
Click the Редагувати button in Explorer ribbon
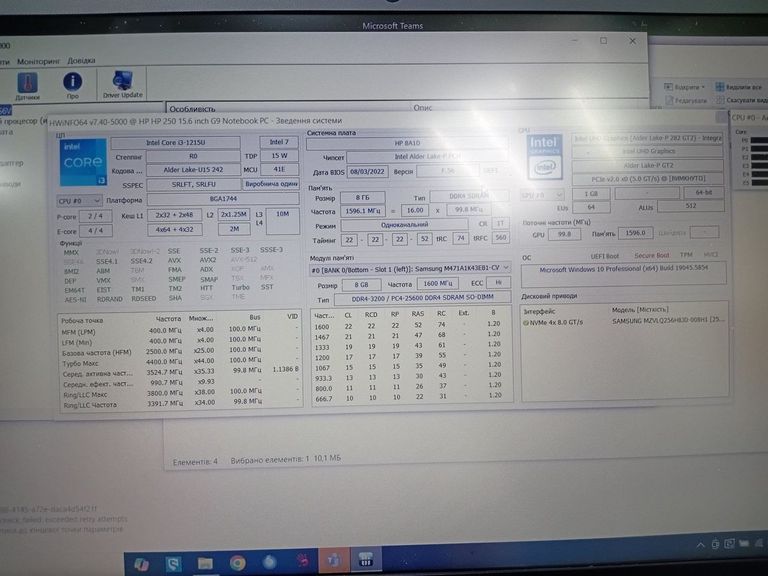690,100
